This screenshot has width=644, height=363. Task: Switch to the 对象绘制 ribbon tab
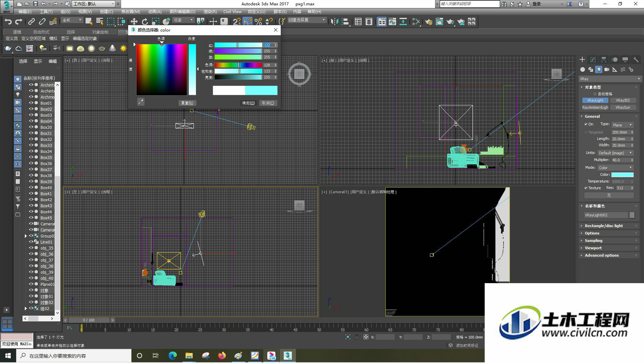point(100,32)
